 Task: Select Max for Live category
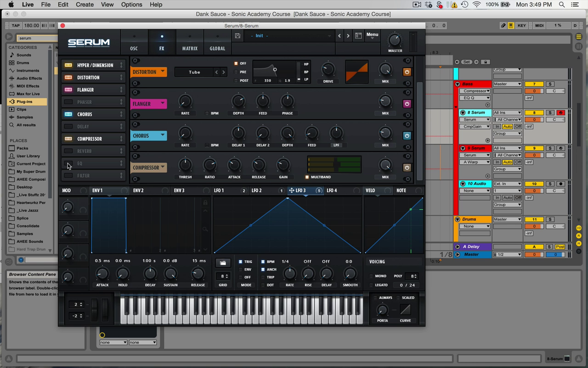[28, 94]
